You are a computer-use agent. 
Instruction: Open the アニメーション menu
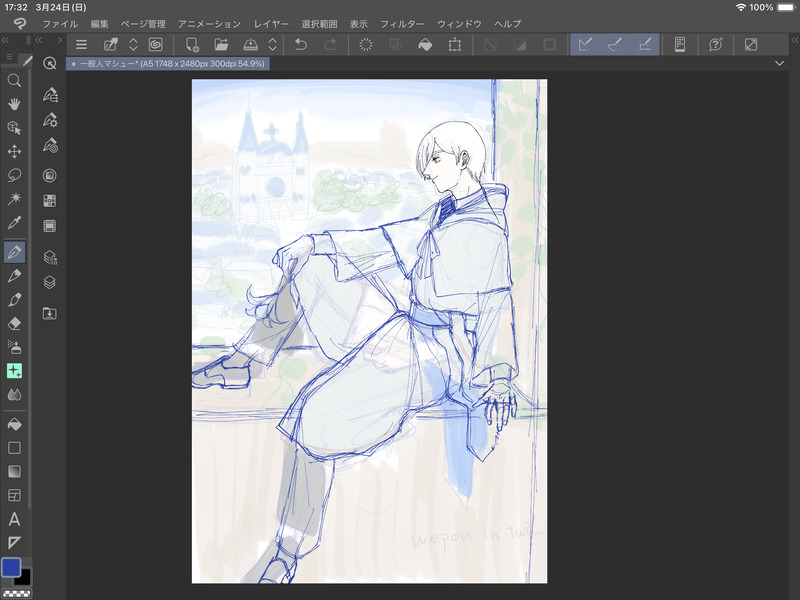(x=209, y=24)
